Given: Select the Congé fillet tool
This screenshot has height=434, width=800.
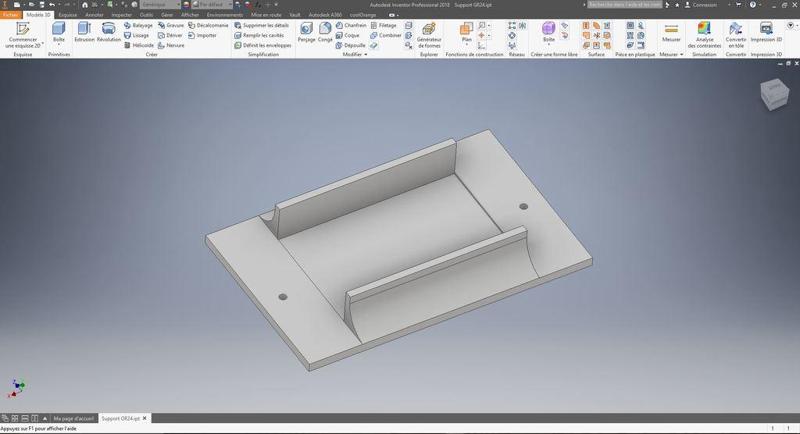Looking at the screenshot, I should pyautogui.click(x=325, y=32).
